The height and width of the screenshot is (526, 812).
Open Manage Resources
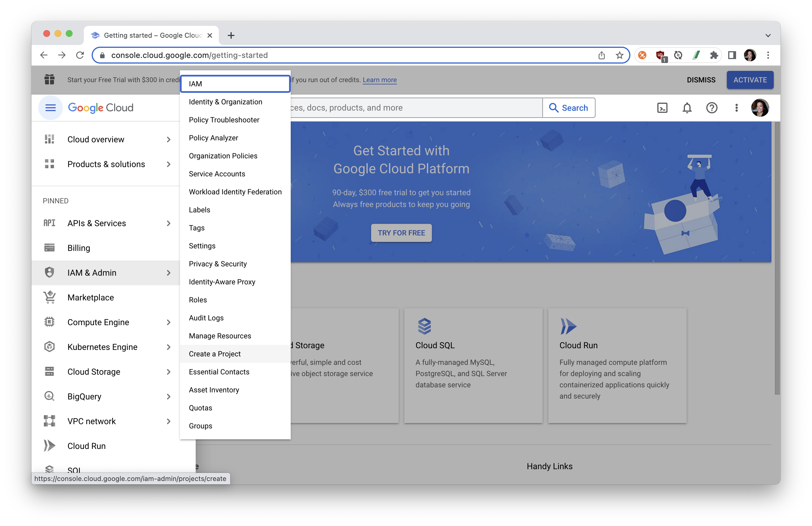235,336
